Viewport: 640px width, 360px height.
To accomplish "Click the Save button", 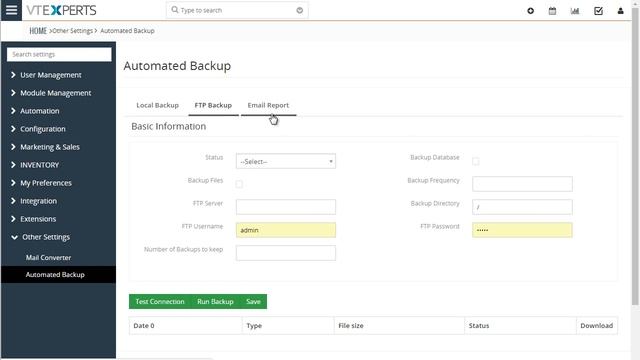I will (253, 302).
